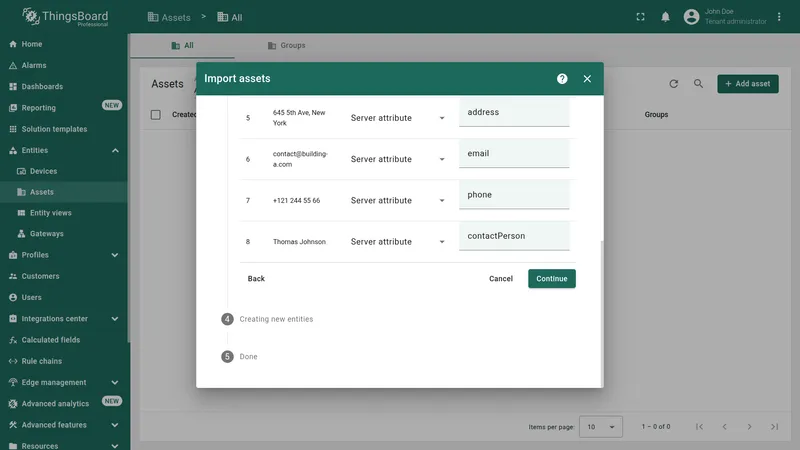Go to previous page of assets
The image size is (800, 450).
coord(724,427)
